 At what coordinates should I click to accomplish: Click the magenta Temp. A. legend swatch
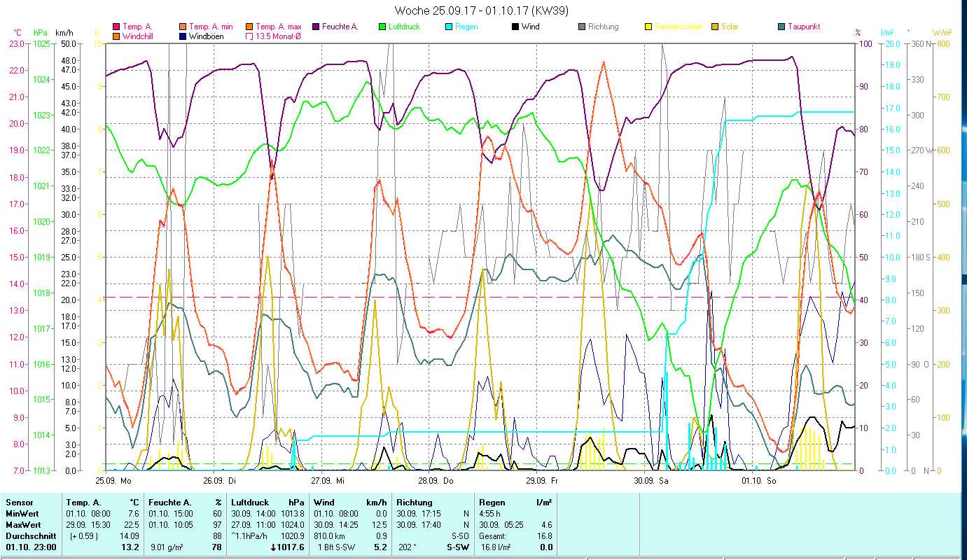coord(116,27)
